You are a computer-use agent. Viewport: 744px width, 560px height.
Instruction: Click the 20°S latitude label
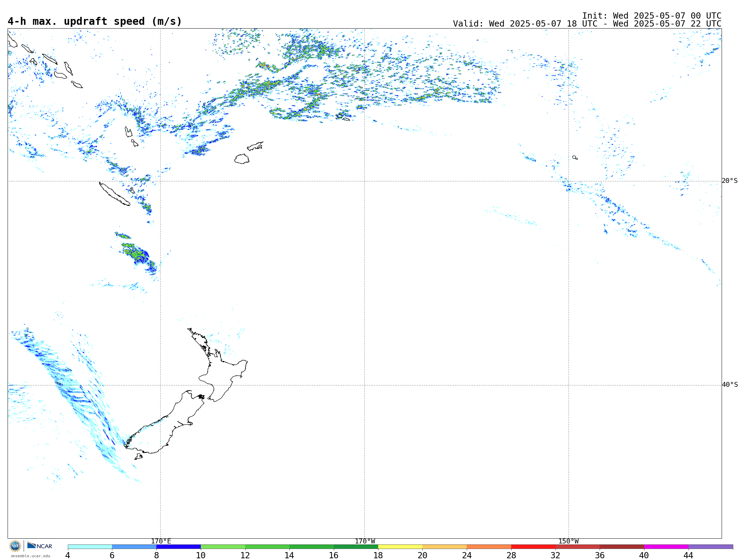730,181
